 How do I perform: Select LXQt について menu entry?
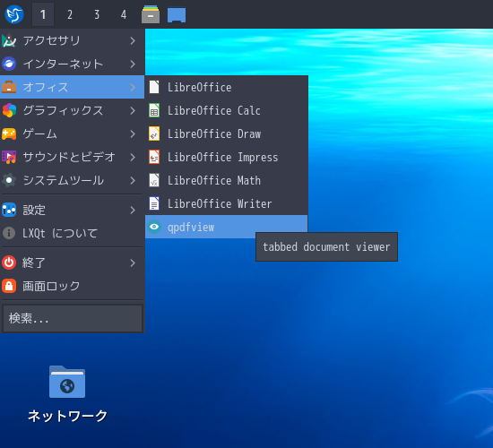pyautogui.click(x=72, y=233)
